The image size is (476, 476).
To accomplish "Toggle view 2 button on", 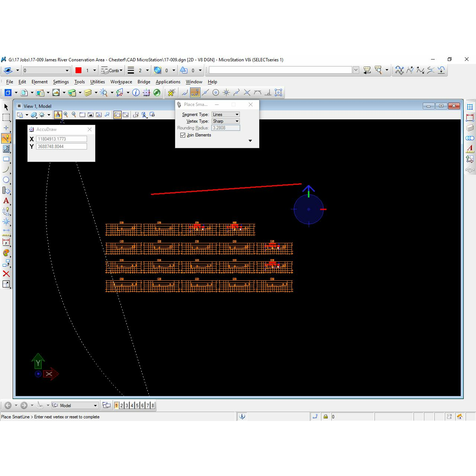I will tap(122, 405).
